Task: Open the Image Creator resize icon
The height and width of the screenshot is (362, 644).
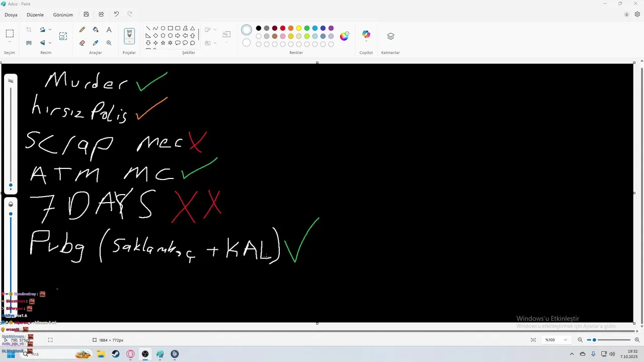Action: [x=63, y=36]
